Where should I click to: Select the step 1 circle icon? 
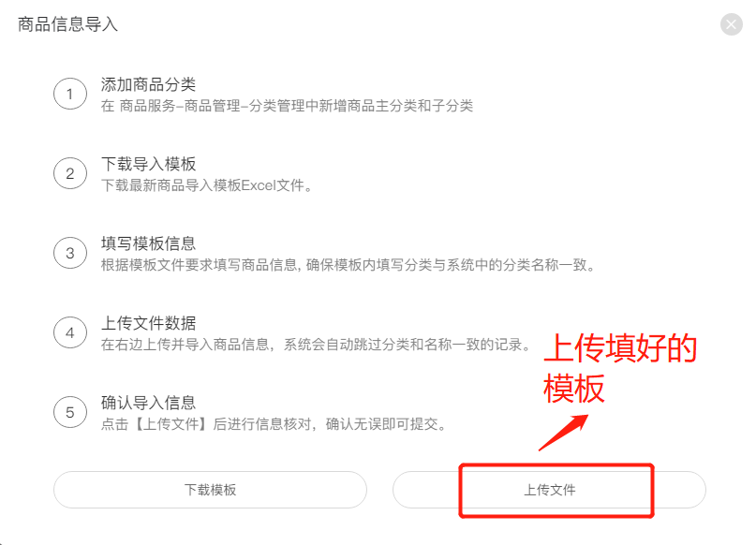[70, 94]
